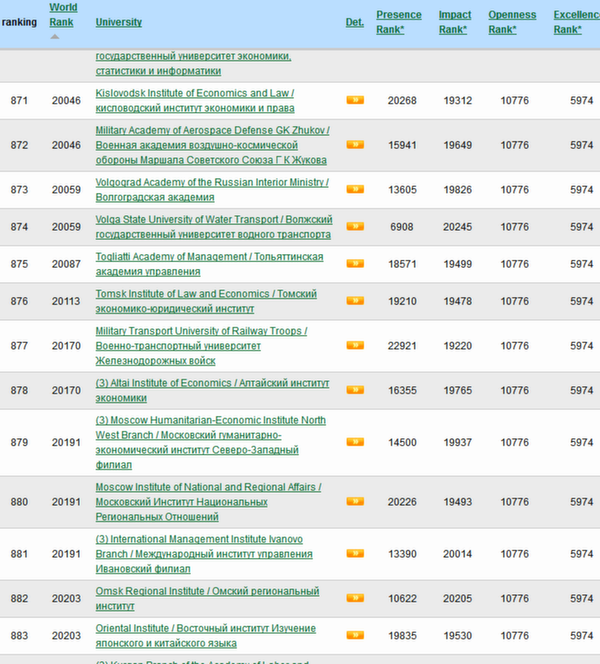The height and width of the screenshot is (664, 600).
Task: Open Moscow Humanitarian-Economic Institute North West Branch
Action: pos(210,443)
